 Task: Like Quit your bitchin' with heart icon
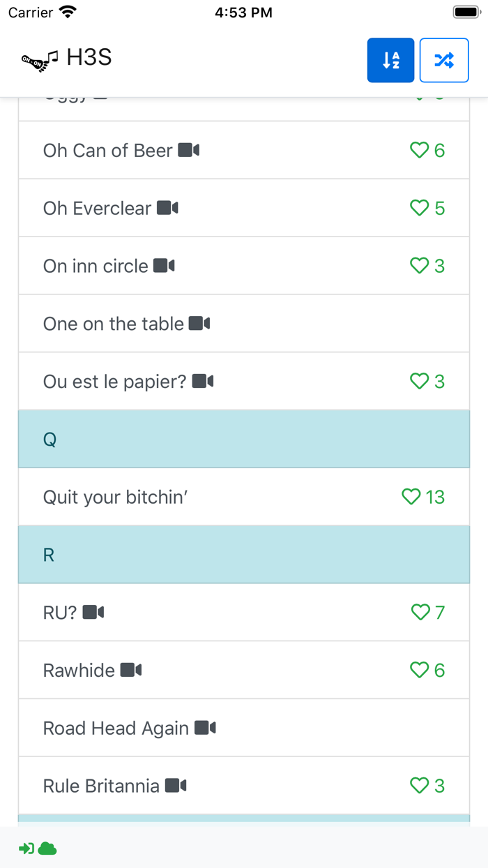click(411, 497)
